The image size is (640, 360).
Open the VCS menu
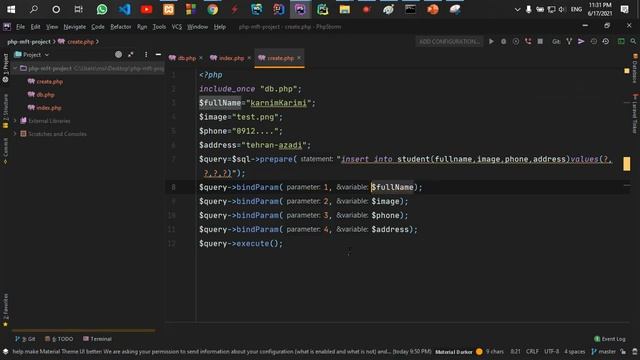pos(177,27)
